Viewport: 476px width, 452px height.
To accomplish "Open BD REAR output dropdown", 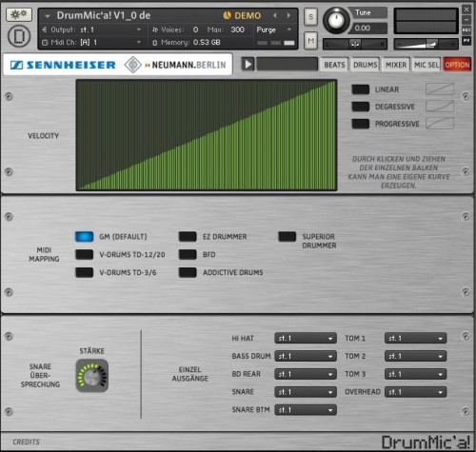I will (306, 374).
